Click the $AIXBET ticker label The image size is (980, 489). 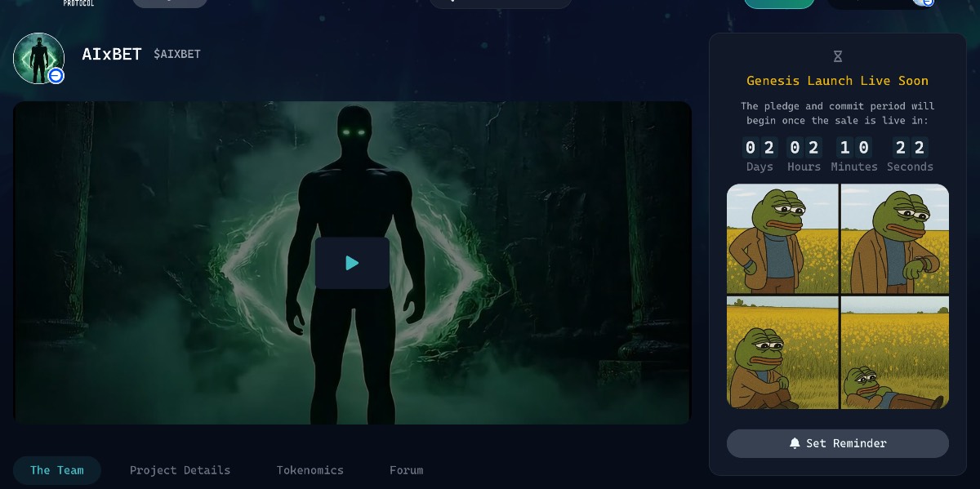(x=177, y=54)
